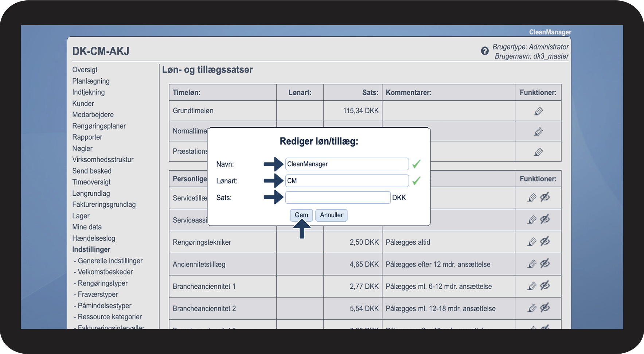Click edit pencil for Brancheanciennitet 1
Screen dimensions: 644x354
click(532, 286)
